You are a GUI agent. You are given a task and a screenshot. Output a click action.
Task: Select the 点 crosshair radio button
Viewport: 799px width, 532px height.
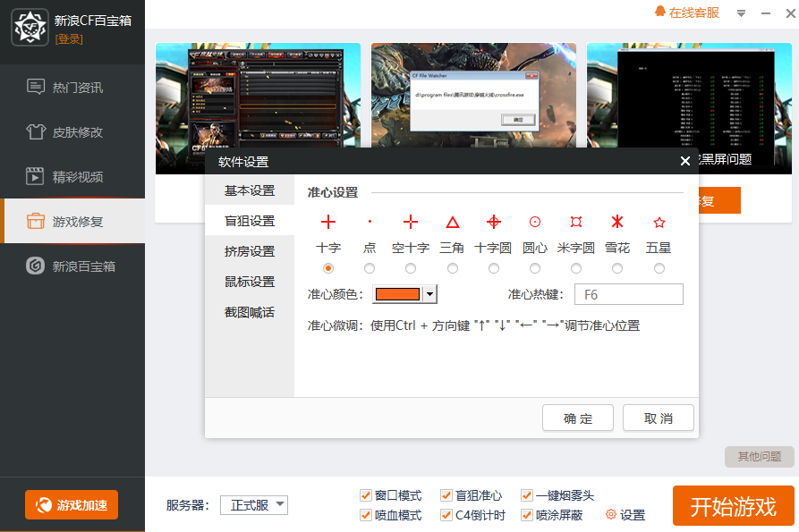coord(370,268)
